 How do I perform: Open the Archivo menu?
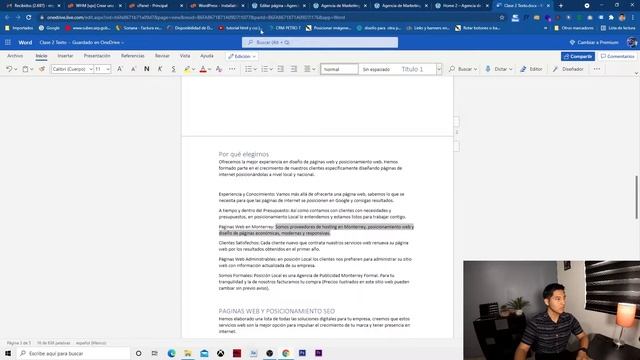(x=15, y=56)
